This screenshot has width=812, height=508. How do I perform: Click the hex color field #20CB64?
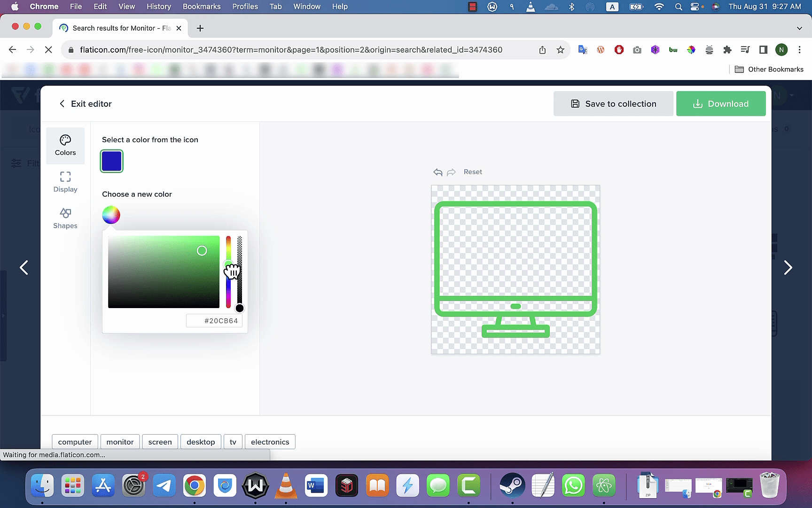[214, 321]
